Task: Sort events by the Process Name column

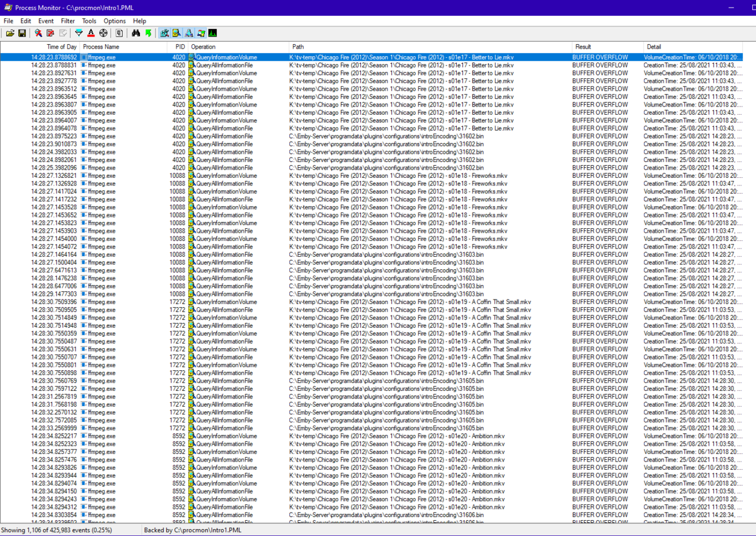Action: [101, 46]
